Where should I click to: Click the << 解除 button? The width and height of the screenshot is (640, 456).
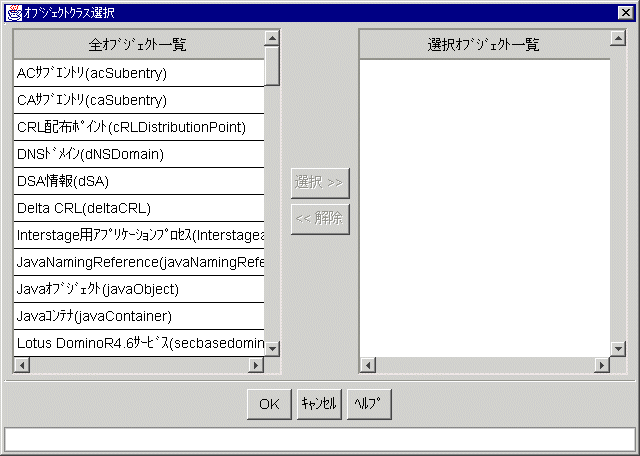[x=320, y=219]
